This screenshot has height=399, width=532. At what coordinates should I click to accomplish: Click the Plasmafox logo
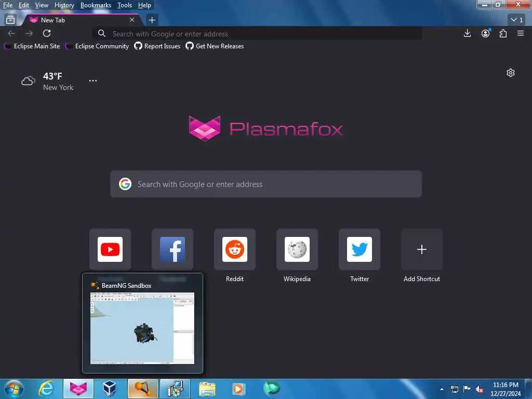click(265, 129)
